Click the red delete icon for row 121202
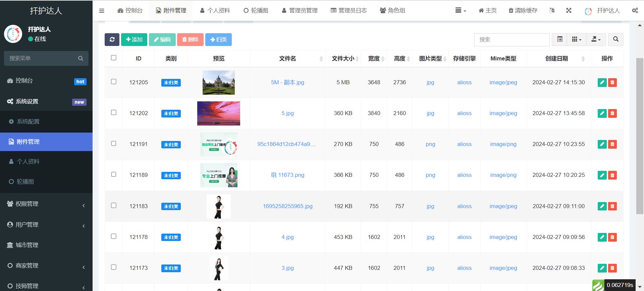 pos(612,113)
